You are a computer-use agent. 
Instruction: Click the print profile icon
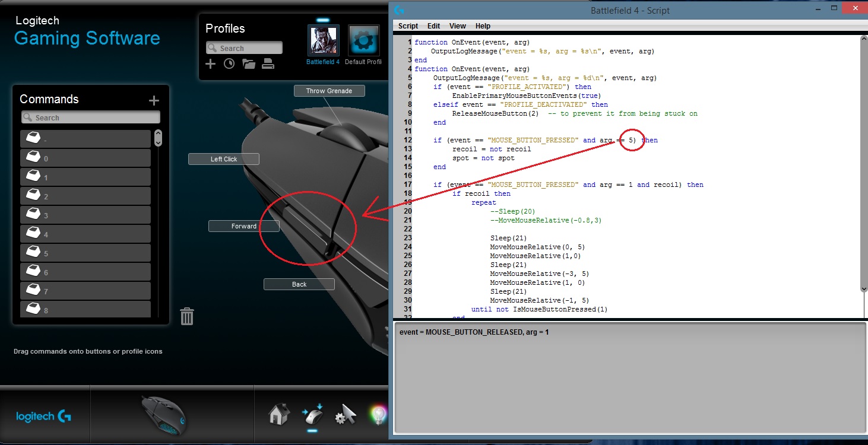click(268, 64)
